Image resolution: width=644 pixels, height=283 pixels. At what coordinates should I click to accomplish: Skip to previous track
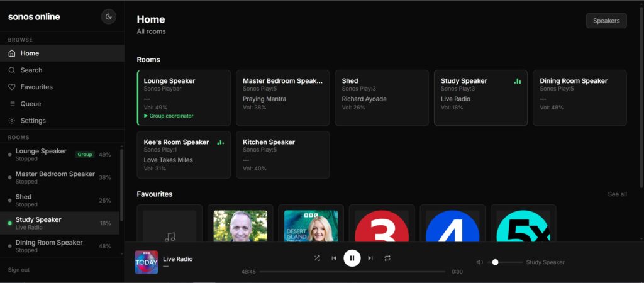[x=334, y=258]
